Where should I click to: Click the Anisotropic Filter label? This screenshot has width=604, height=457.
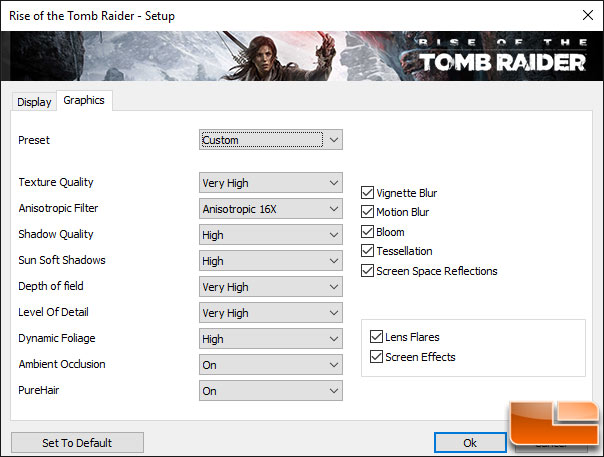point(58,208)
